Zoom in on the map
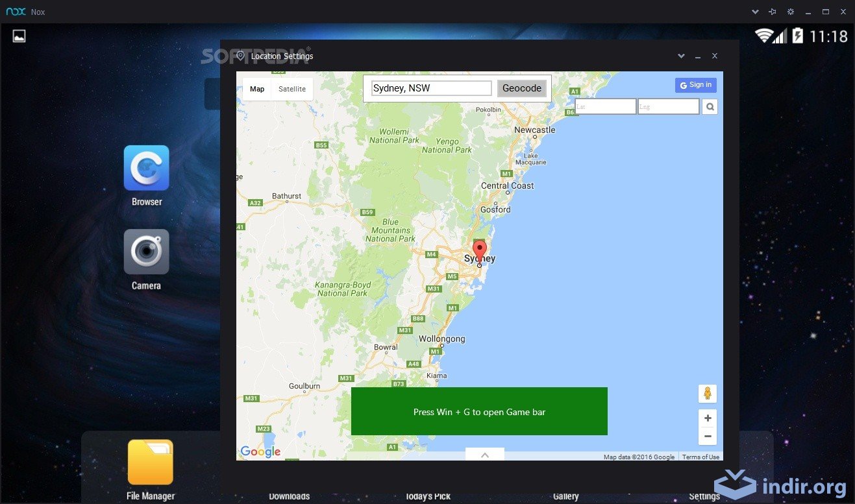 [x=707, y=418]
